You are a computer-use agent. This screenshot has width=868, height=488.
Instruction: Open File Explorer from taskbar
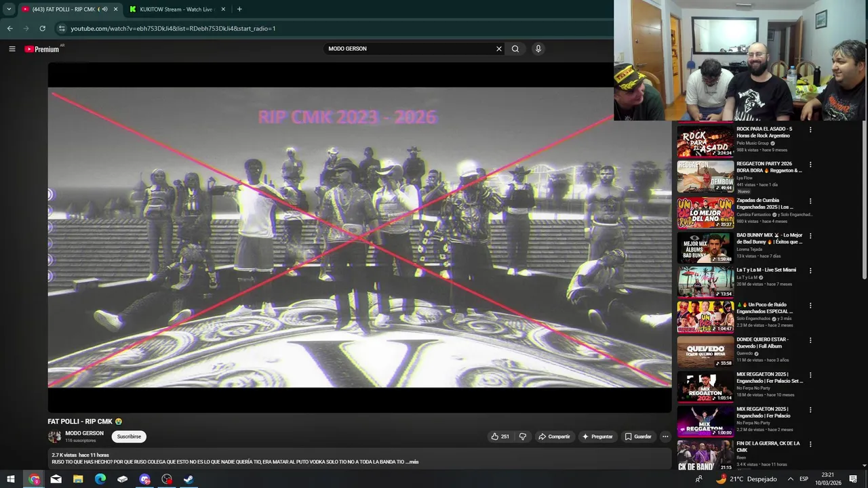78,479
